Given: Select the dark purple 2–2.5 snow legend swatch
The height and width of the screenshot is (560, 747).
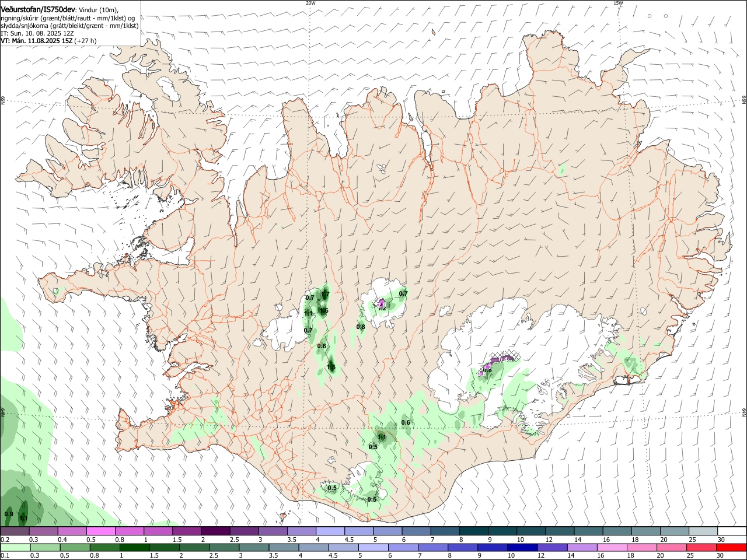Looking at the screenshot, I should click(215, 531).
